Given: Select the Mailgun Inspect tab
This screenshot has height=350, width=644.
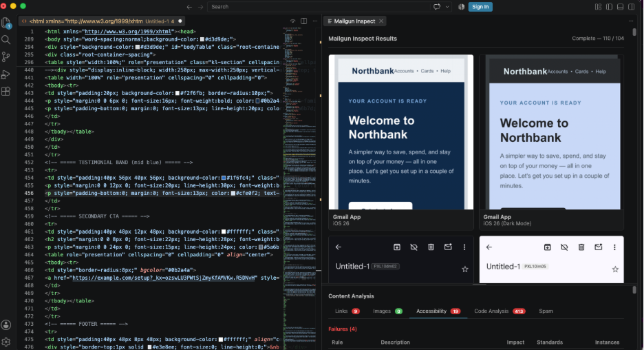Looking at the screenshot, I should pos(354,21).
